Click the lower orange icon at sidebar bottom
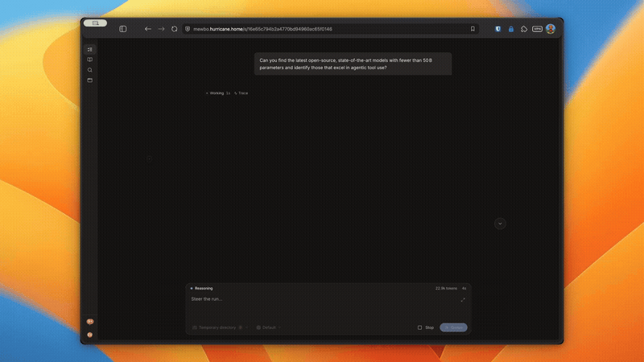Screen dimensions: 644x362 90,335
